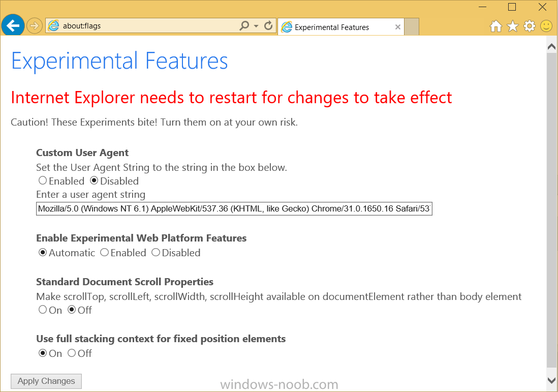The height and width of the screenshot is (392, 558).
Task: Click the user agent string text box
Action: pos(234,208)
